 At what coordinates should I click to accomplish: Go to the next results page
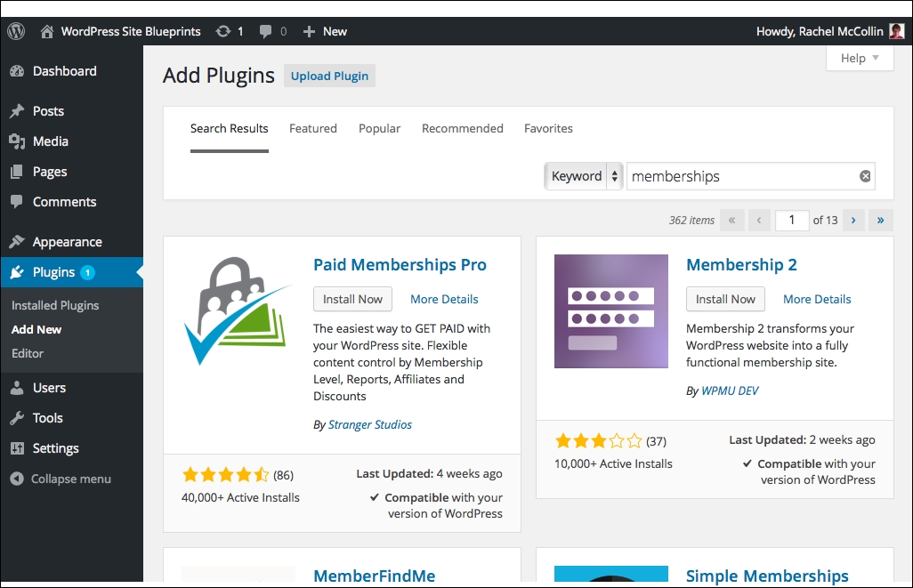(x=853, y=220)
